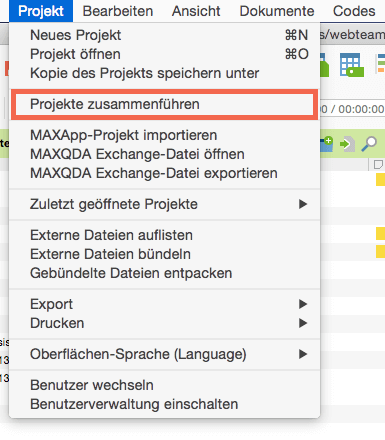Click the green arrow document import icon
Screen dimensions: 385x440
(347, 144)
